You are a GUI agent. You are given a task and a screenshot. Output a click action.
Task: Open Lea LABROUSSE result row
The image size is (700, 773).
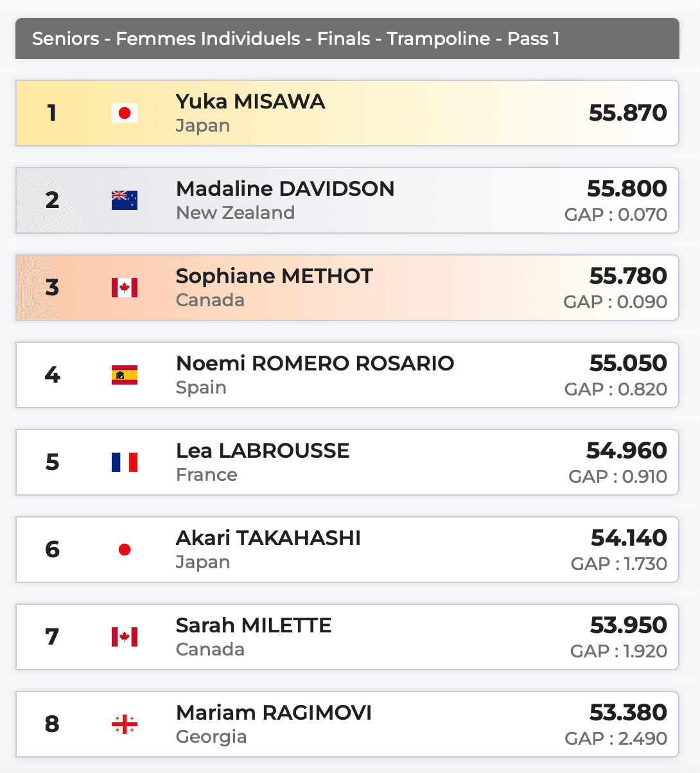pos(347,462)
